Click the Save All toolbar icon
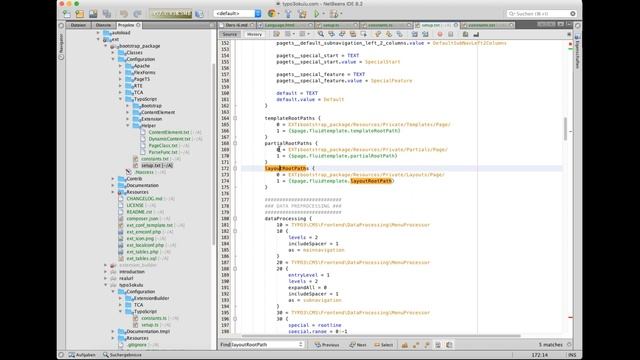640x360 pixels. pyautogui.click(x=107, y=14)
